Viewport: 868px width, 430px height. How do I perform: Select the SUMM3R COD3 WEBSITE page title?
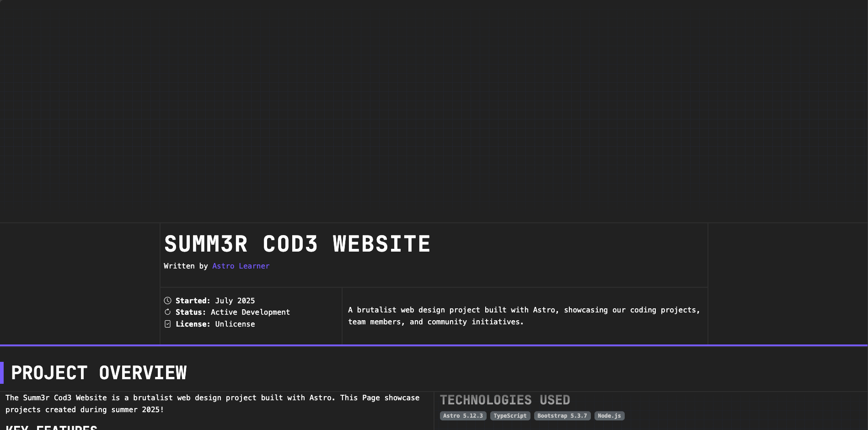tap(298, 244)
